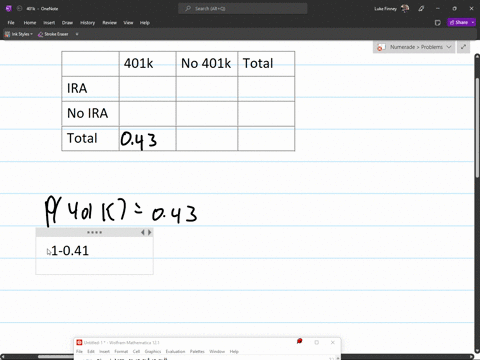Click in the Search box
The width and height of the screenshot is (480, 360).
tap(243, 8)
